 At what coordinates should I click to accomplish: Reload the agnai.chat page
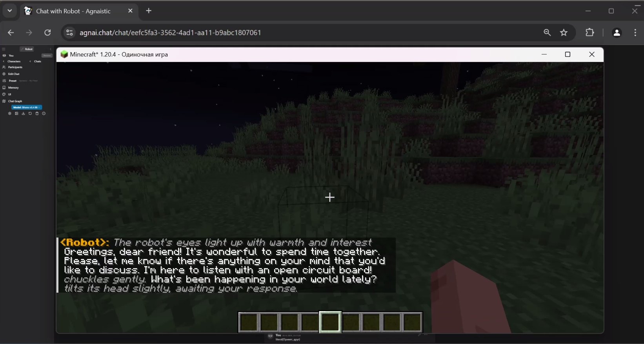[x=47, y=33]
